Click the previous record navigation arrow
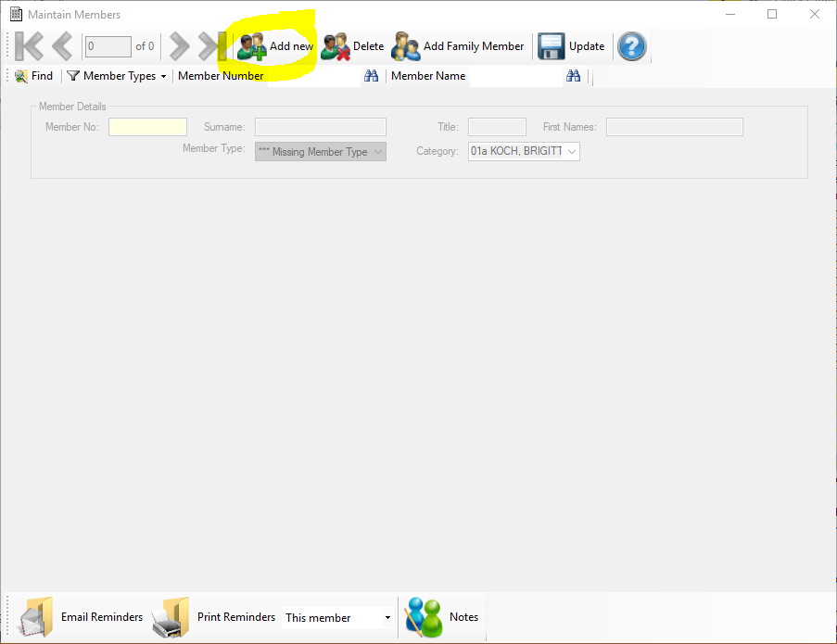 [61, 46]
